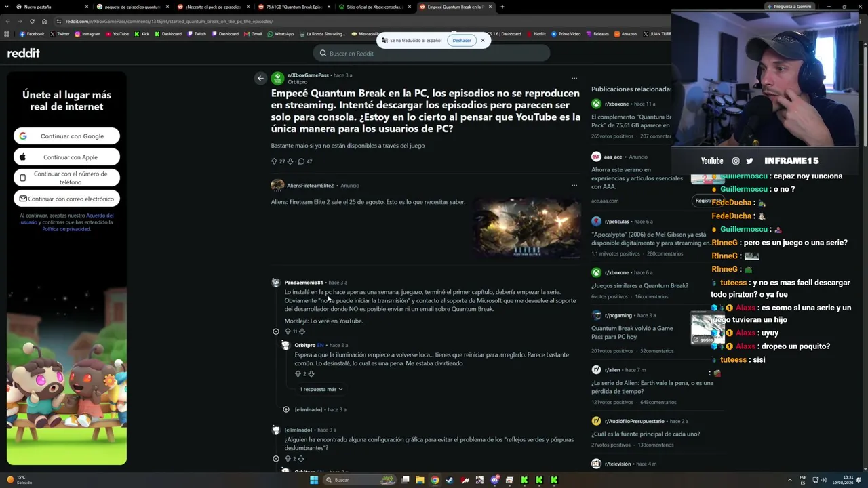The height and width of the screenshot is (488, 868).
Task: Click the Windows taskbar 'Buscar' search box
Action: pyautogui.click(x=359, y=480)
